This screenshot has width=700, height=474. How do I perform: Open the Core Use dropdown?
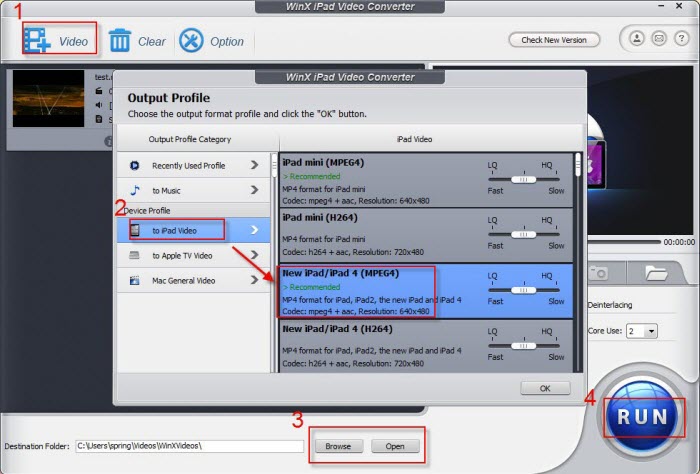(642, 331)
